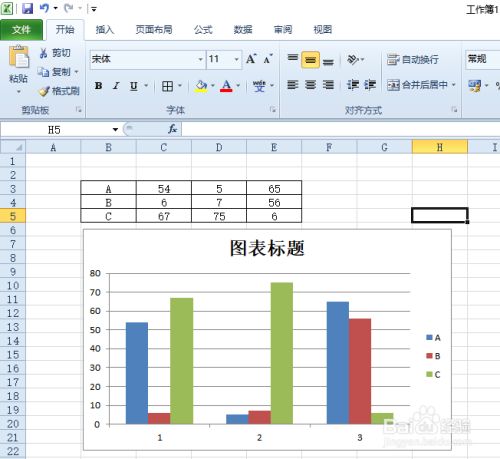Open the Font Color dropdown arrow

[238, 86]
